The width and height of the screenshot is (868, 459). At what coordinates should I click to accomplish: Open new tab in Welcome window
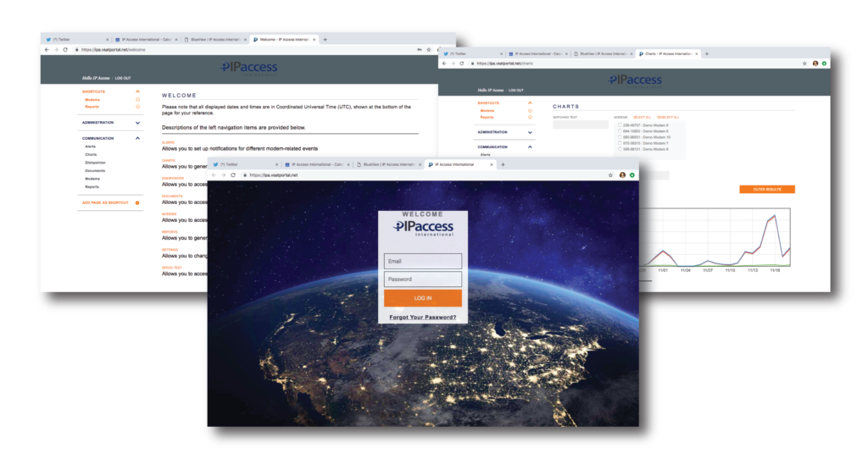click(325, 39)
